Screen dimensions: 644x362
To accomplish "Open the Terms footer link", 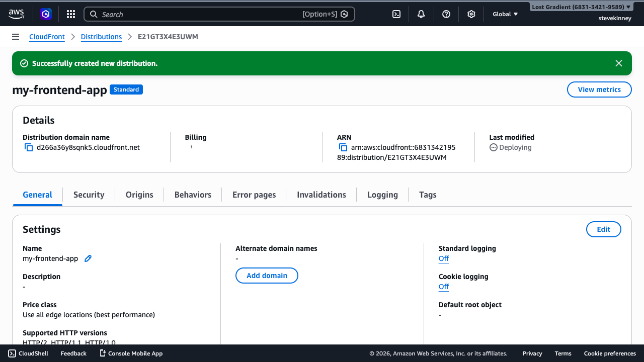I will [x=563, y=353].
